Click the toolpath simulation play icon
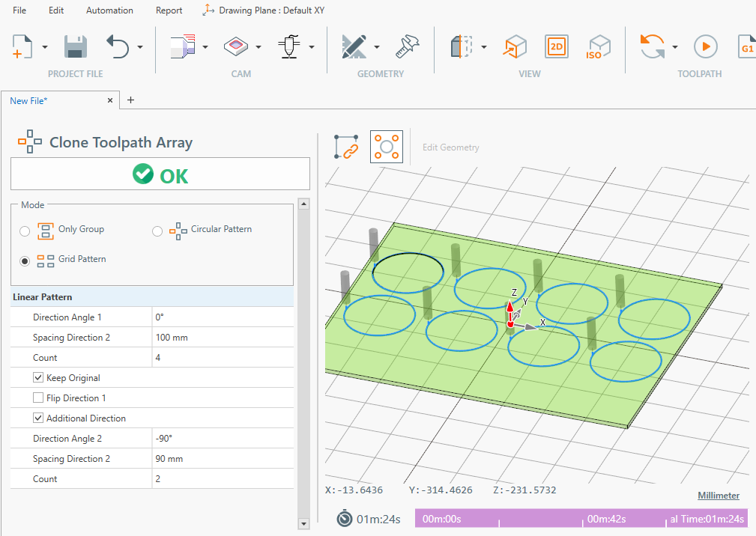 click(704, 47)
